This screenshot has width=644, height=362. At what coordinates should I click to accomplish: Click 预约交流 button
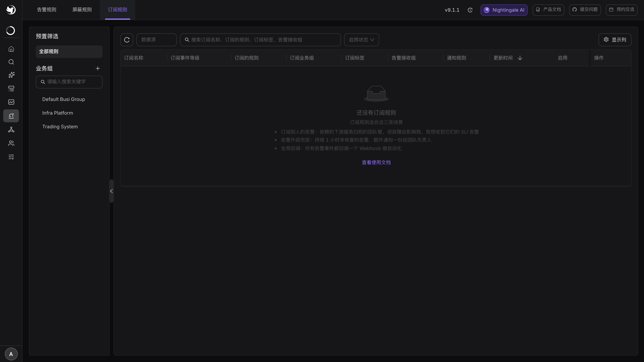pos(621,10)
